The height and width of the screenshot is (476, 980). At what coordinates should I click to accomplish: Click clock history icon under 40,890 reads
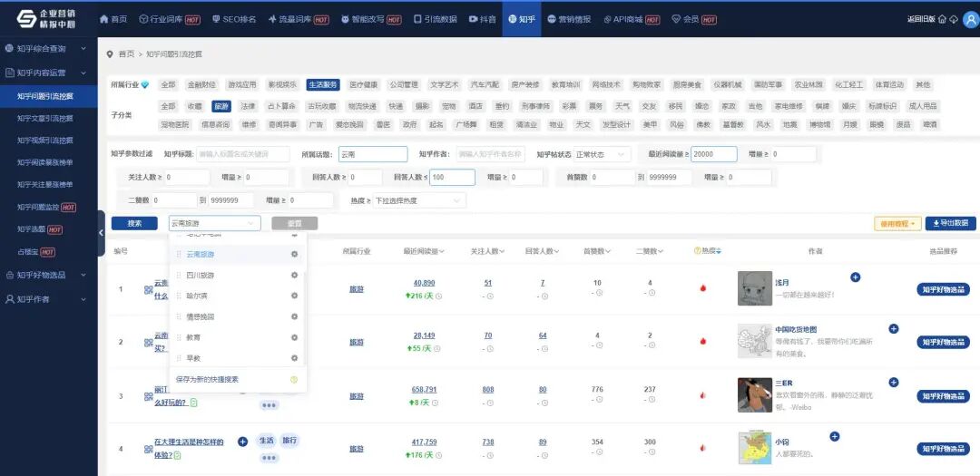[438, 296]
